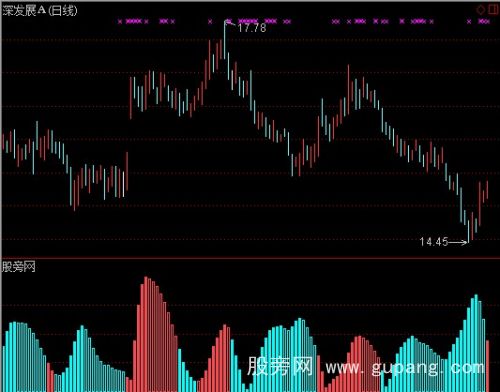The width and height of the screenshot is (500, 392).
Task: Click the 14.45 low price label
Action: [x=434, y=242]
